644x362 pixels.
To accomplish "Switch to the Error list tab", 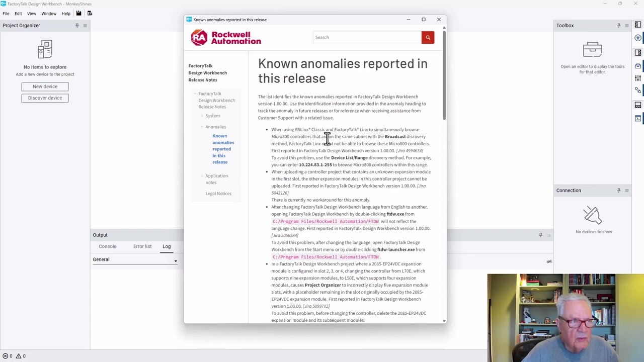I will 142,247.
